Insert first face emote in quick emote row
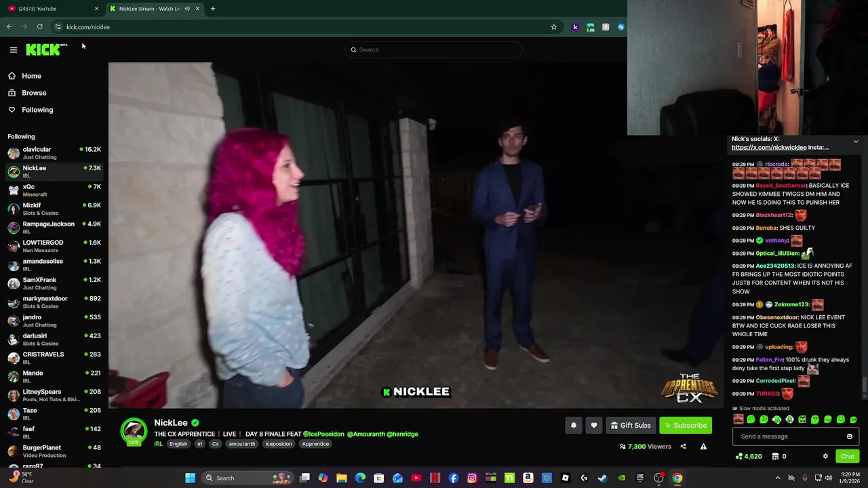The height and width of the screenshot is (488, 868). (738, 420)
